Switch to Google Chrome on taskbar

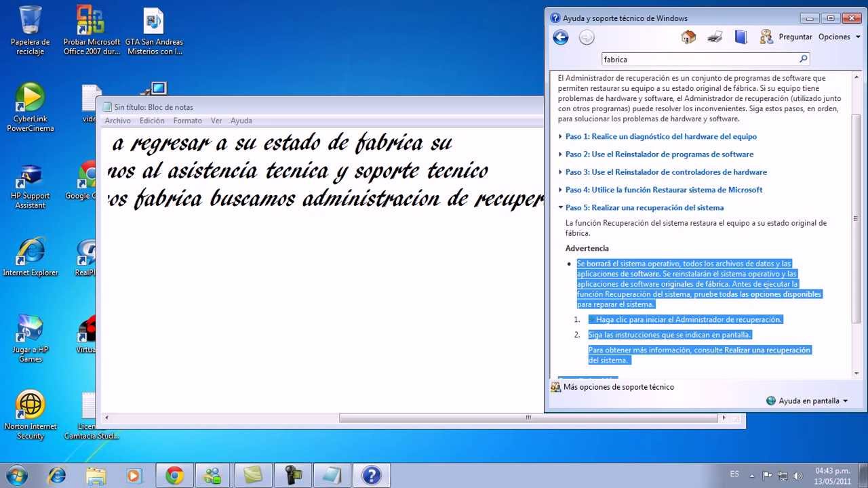(174, 476)
